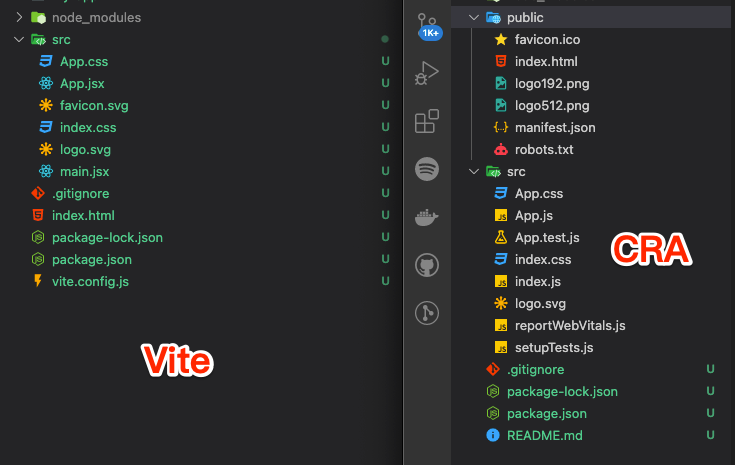Open main.jsx in the Vite project
Screen dimensions: 735x465
pyautogui.click(x=84, y=172)
